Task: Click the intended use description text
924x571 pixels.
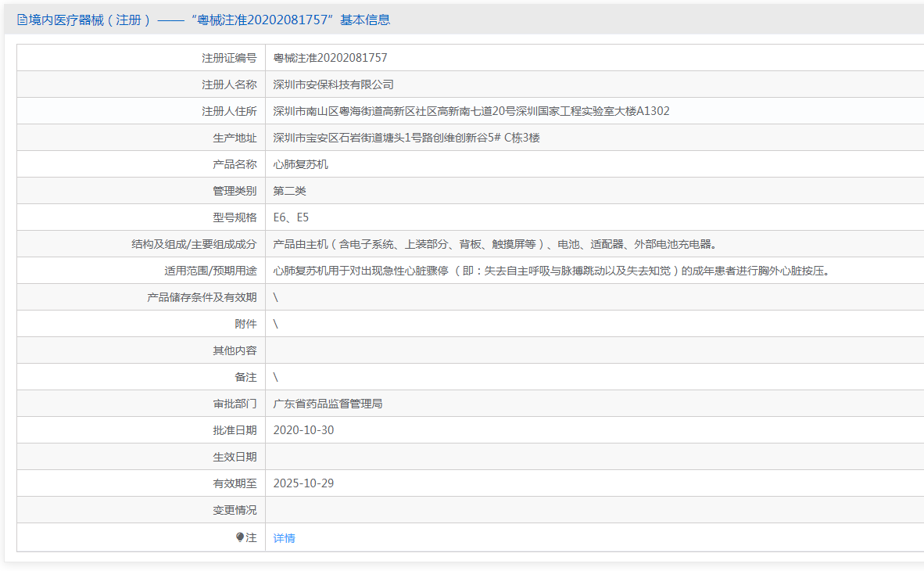Action: (x=551, y=271)
